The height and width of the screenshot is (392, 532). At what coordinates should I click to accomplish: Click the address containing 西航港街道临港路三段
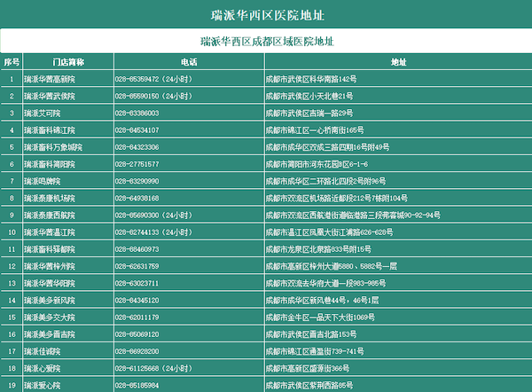pyautogui.click(x=353, y=216)
